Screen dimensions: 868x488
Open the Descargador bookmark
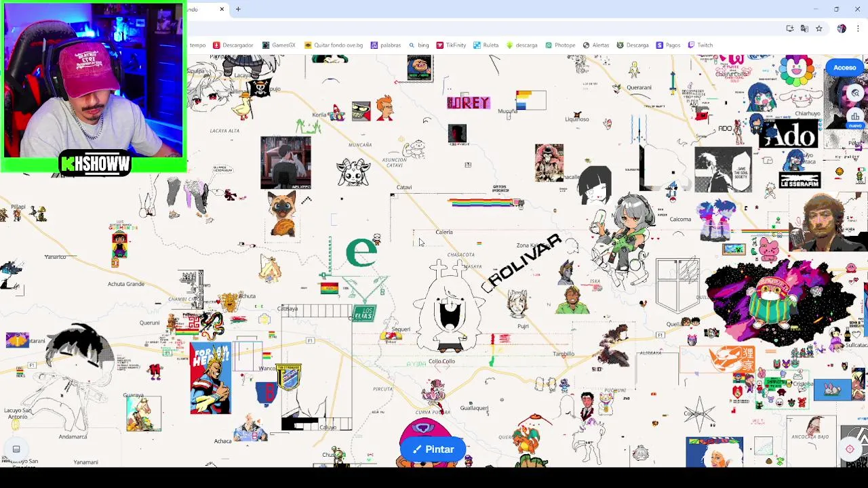tap(233, 45)
